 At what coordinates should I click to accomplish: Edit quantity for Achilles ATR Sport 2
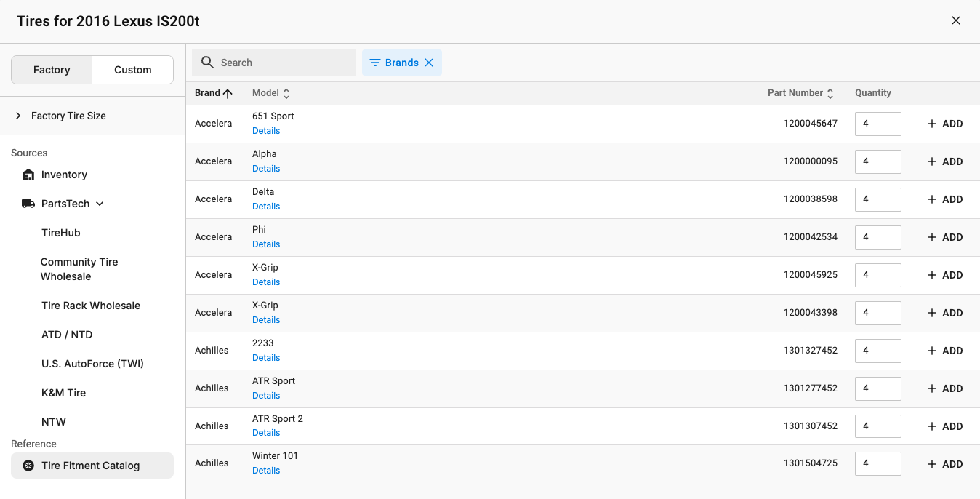tap(878, 426)
